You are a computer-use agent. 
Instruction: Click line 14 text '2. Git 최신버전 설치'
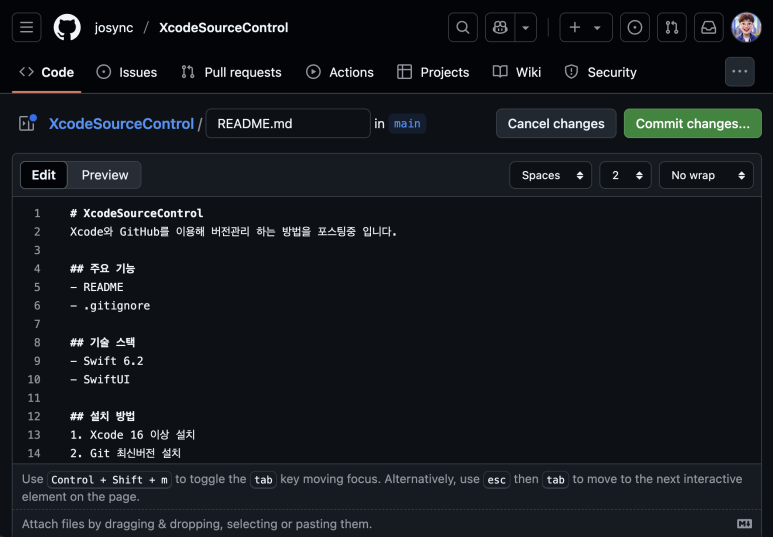[126, 453]
